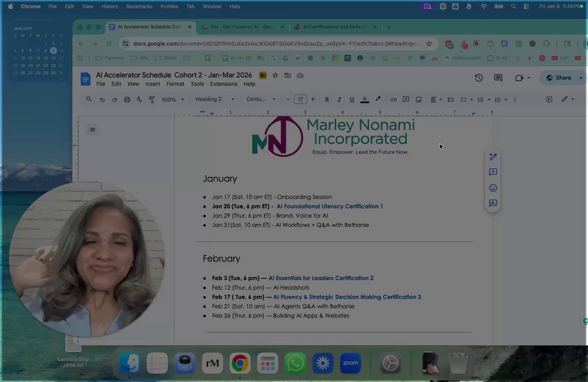Bookmark this page with the star
The image size is (588, 382).
click(x=429, y=44)
